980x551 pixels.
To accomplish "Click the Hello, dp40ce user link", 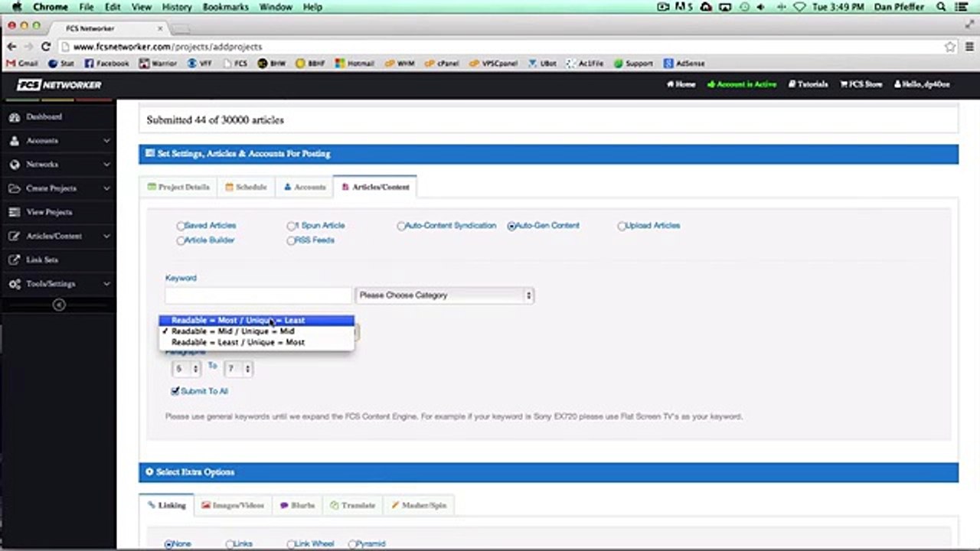I will click(921, 84).
